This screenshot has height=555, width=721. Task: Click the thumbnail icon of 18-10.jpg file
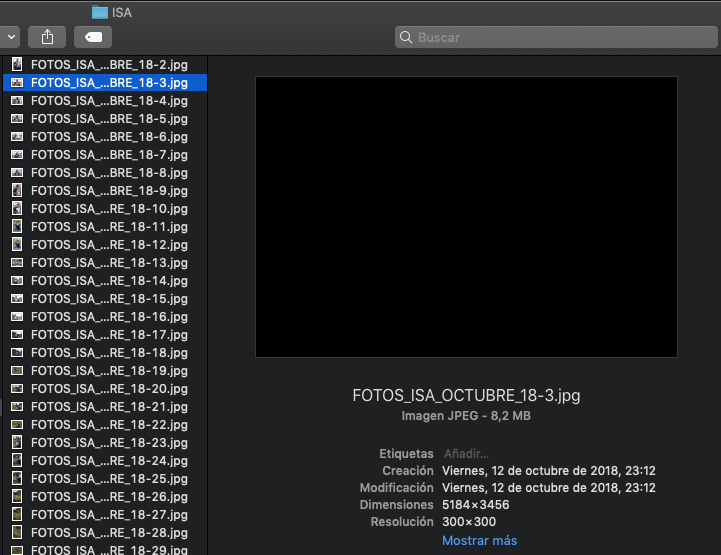click(17, 208)
